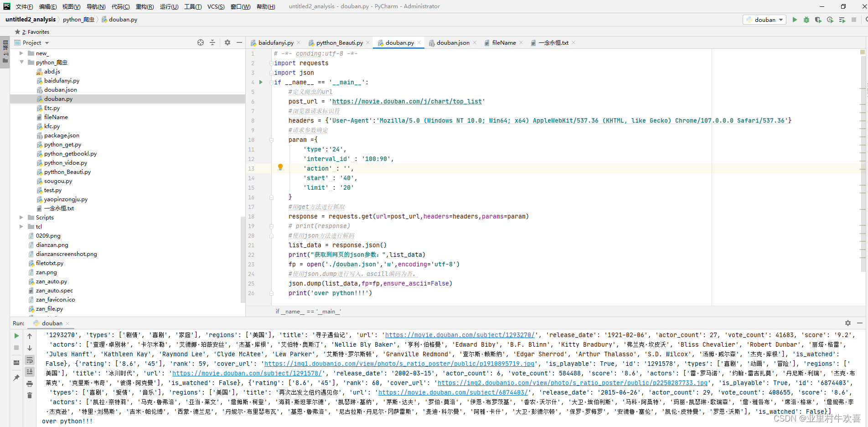Open the VCS menu
Screen dimensions: 868x427
click(216, 6)
